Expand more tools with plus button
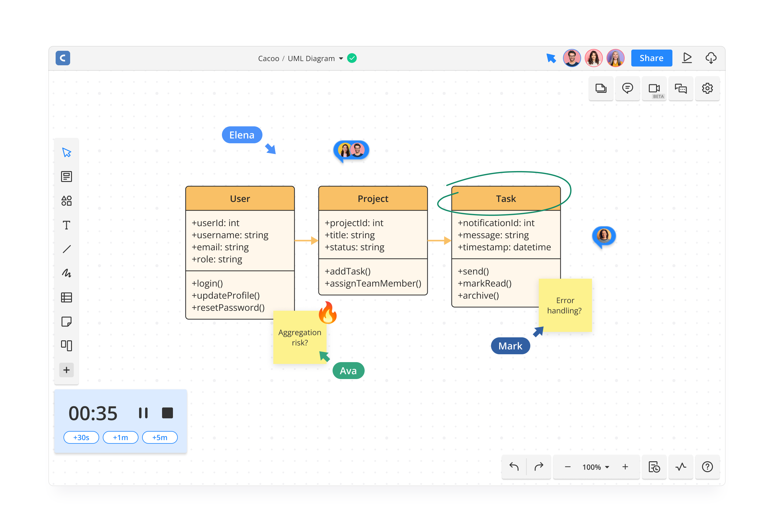This screenshot has height=532, width=774. point(66,370)
